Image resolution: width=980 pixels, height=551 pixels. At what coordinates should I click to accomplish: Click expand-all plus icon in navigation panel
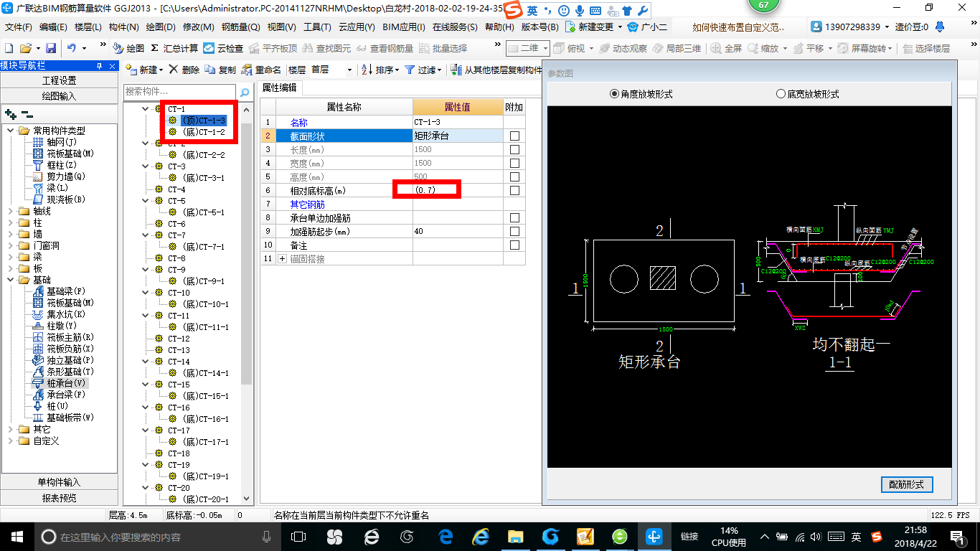10,114
